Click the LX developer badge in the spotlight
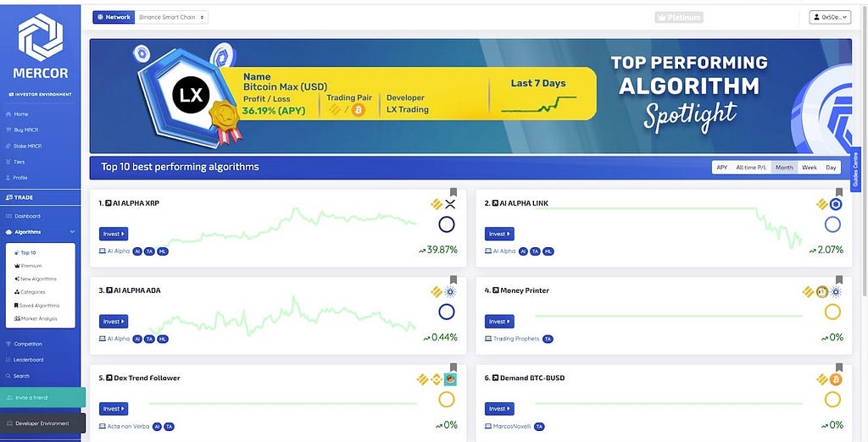Viewport: 868px width, 442px height. point(191,95)
